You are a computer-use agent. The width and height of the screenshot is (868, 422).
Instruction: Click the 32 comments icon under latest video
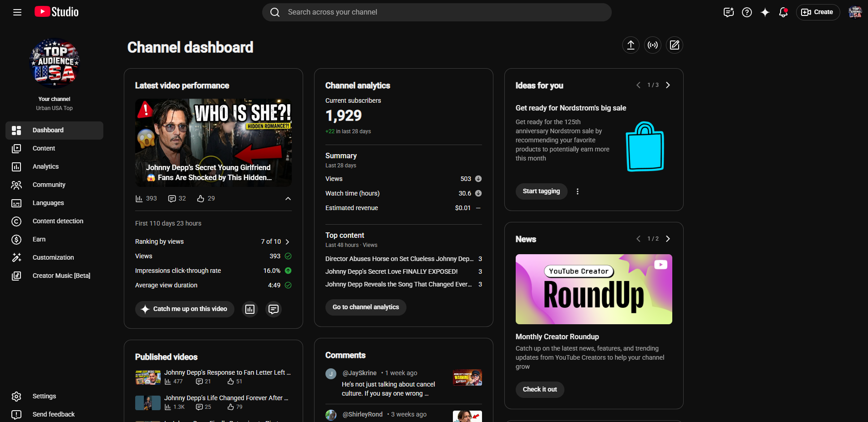pyautogui.click(x=172, y=199)
